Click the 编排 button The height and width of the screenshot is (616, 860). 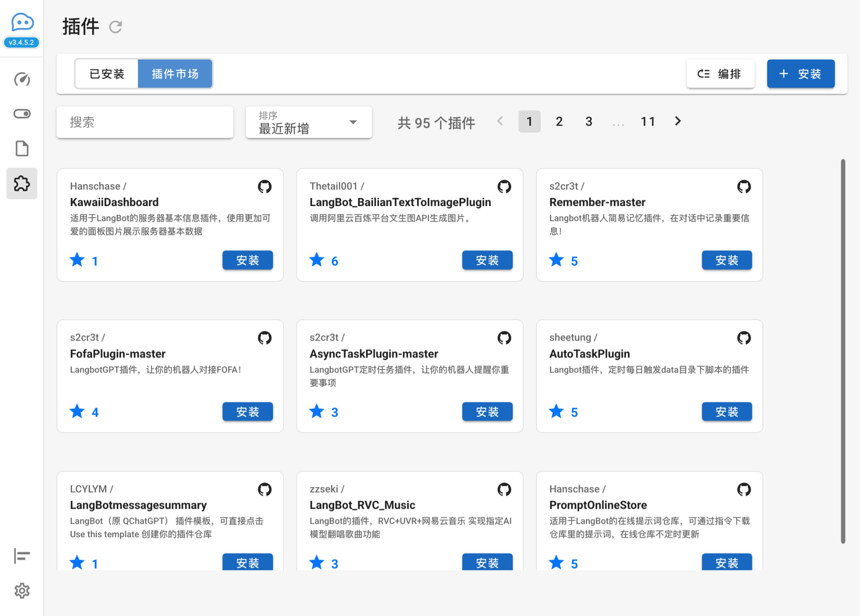[x=720, y=74]
